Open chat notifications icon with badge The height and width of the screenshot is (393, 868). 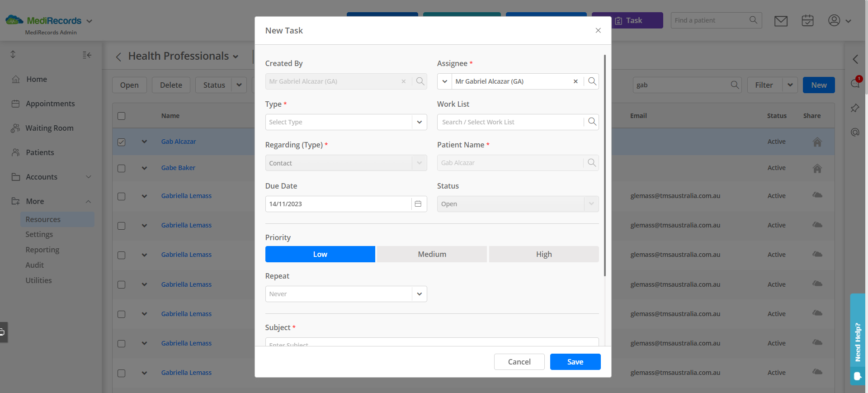pyautogui.click(x=856, y=83)
